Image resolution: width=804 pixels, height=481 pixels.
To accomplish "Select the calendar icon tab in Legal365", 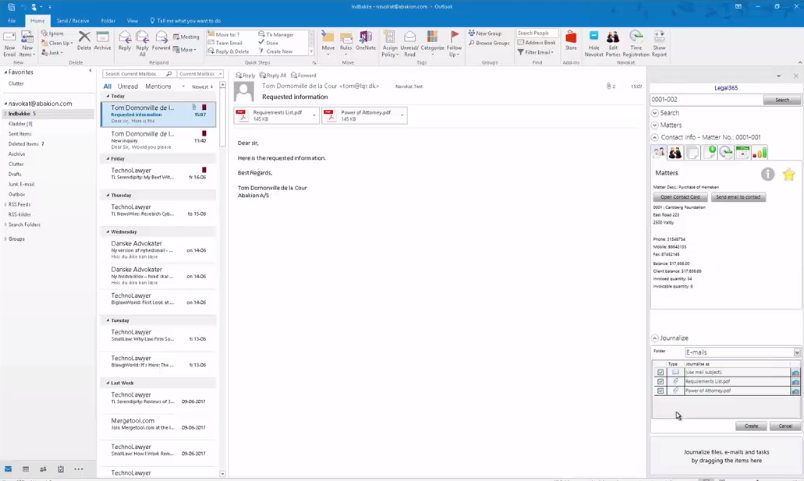I will (x=742, y=152).
